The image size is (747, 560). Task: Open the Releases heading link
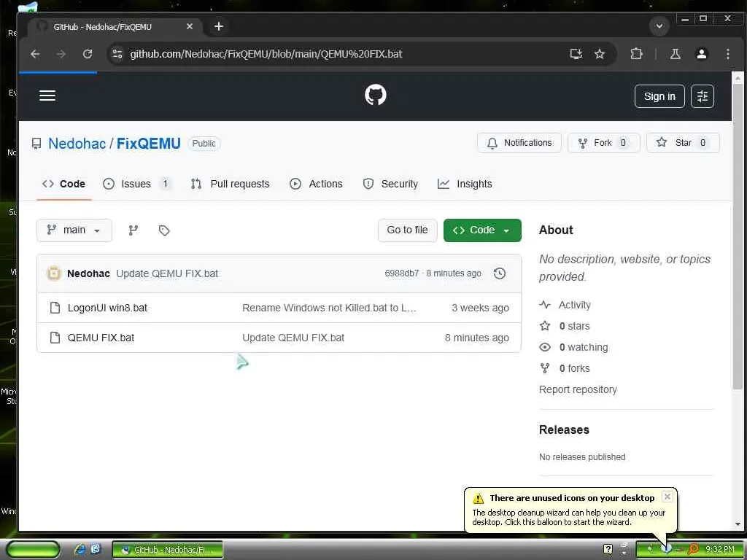(x=564, y=429)
